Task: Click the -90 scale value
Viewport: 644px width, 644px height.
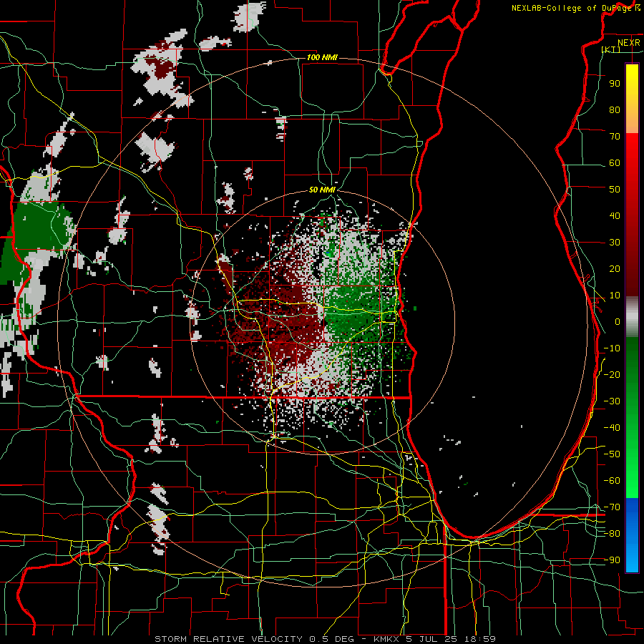Action: point(612,560)
